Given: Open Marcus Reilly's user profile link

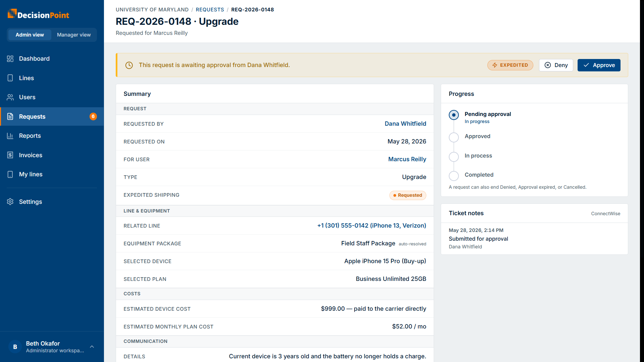Looking at the screenshot, I should coord(407,159).
